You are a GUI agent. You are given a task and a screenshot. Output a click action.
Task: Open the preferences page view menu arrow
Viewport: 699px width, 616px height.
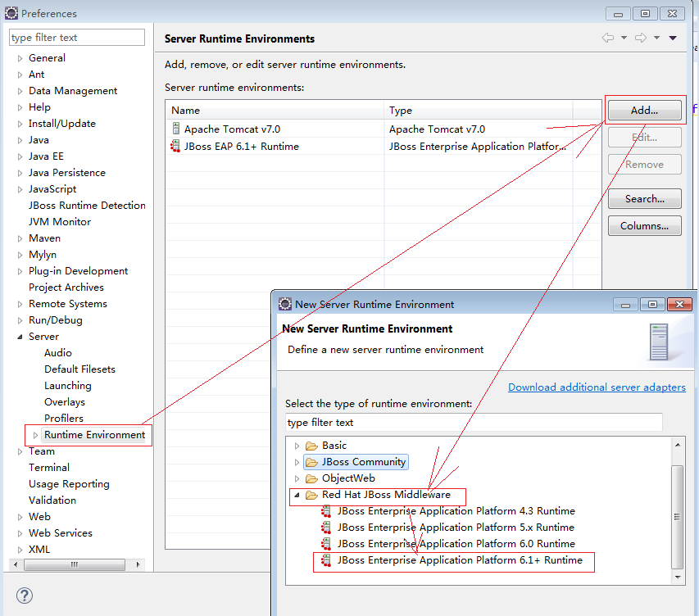[x=673, y=38]
